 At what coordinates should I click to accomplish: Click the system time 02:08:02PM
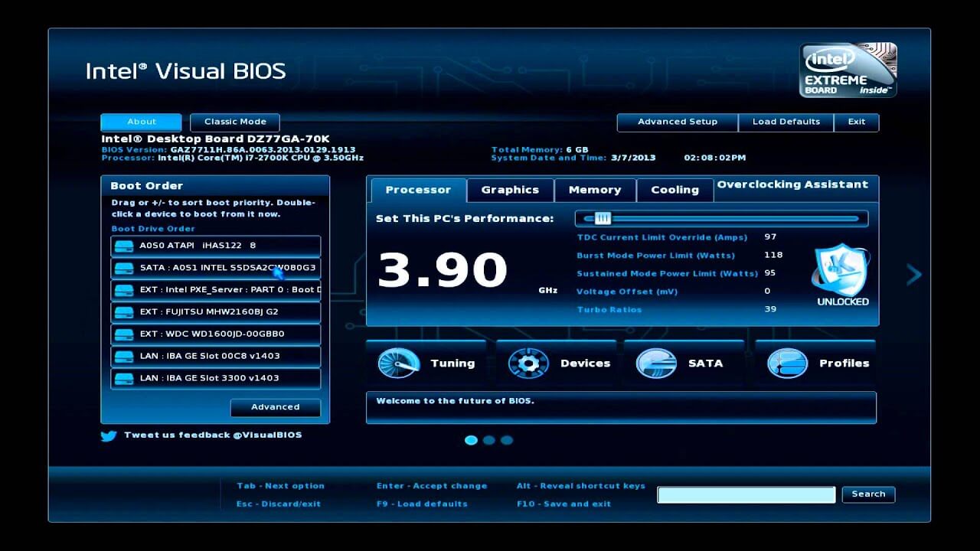pyautogui.click(x=714, y=158)
